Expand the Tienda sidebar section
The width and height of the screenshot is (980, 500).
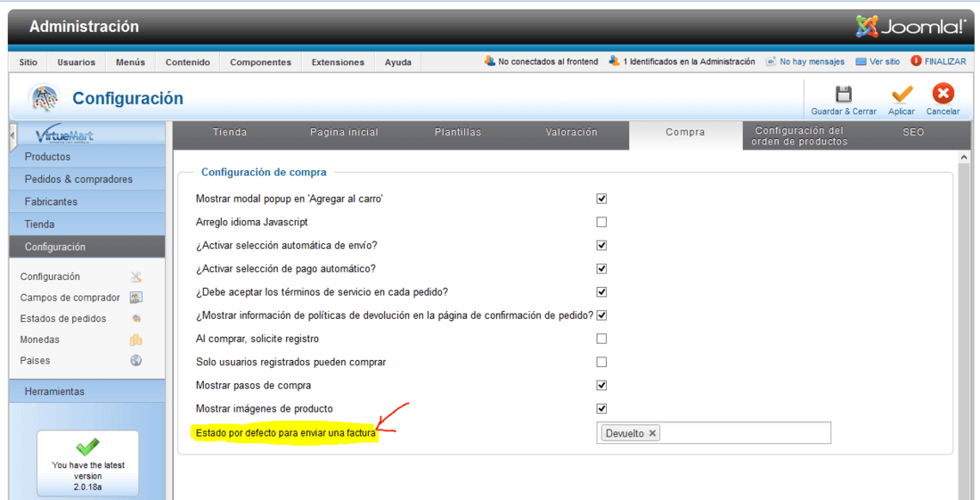pyautogui.click(x=87, y=225)
